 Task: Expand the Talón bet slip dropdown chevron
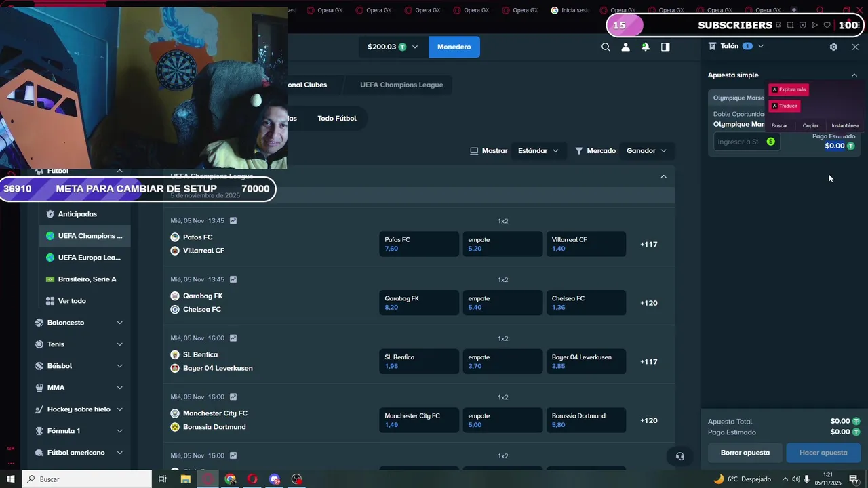coord(760,46)
